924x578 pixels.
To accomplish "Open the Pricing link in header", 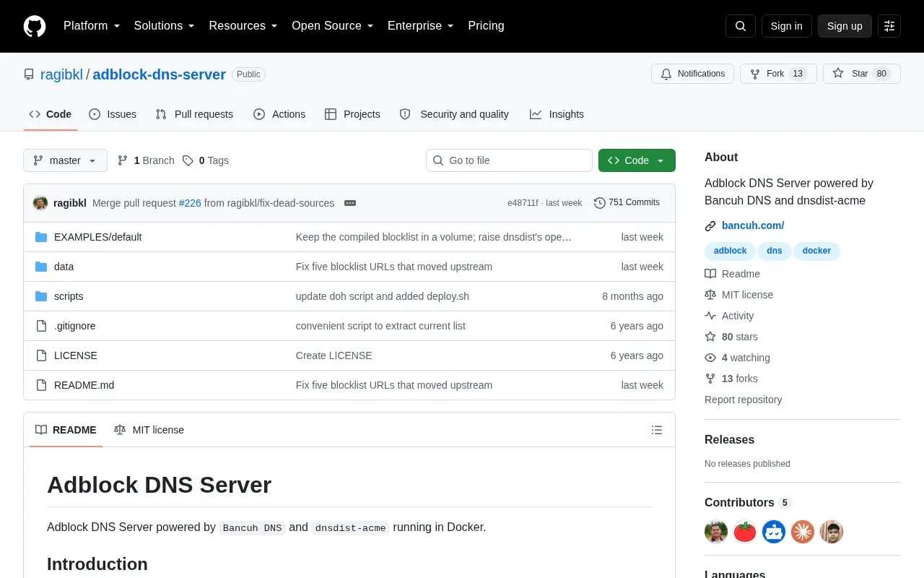I will [x=486, y=26].
